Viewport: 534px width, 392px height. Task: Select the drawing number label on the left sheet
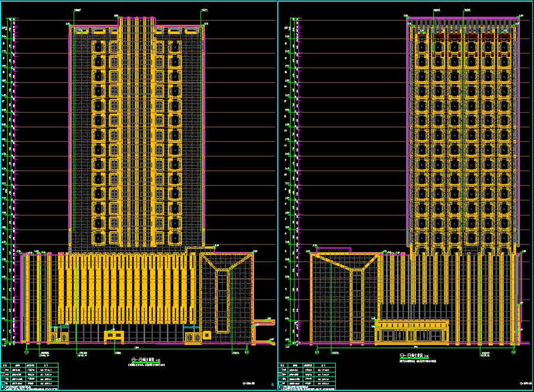pos(248,384)
